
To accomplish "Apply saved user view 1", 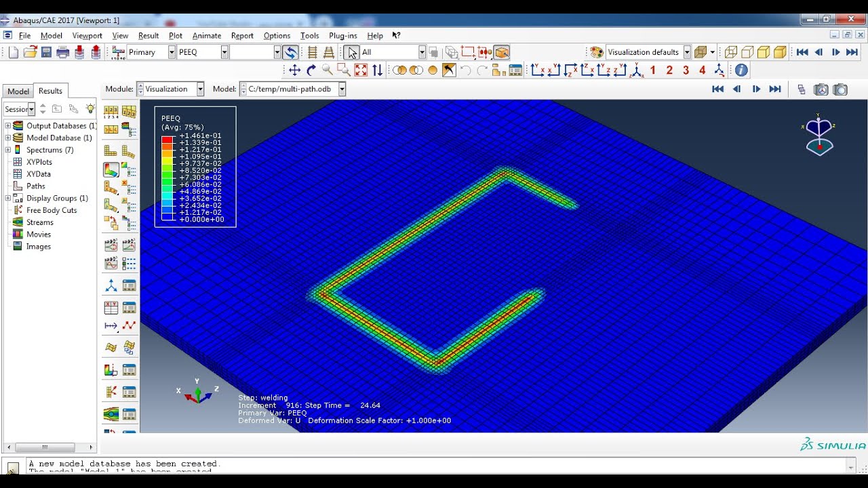I will 653,70.
